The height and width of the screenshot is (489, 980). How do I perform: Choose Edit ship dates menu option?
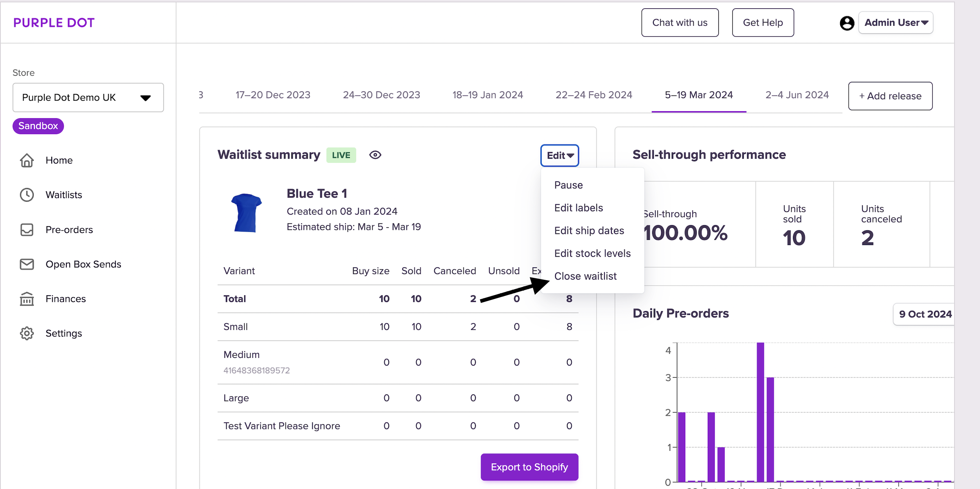click(589, 231)
